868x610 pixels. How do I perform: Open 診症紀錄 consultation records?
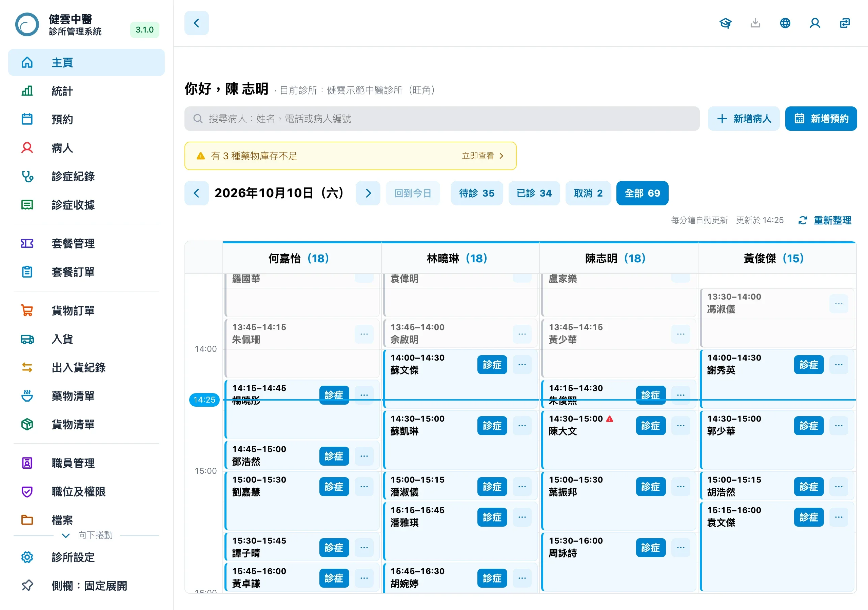pyautogui.click(x=86, y=176)
